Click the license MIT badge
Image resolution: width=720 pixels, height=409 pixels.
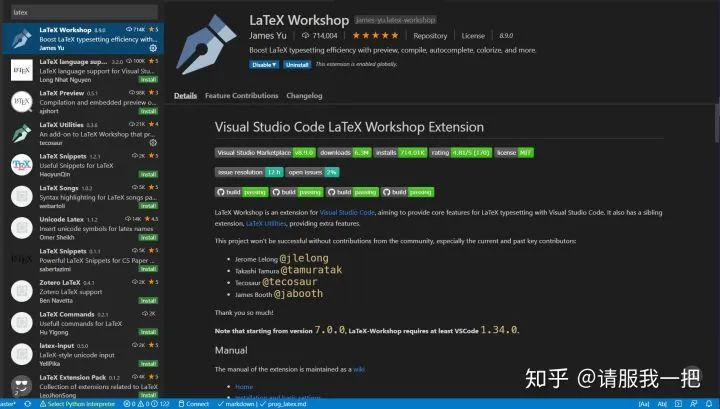pyautogui.click(x=514, y=153)
